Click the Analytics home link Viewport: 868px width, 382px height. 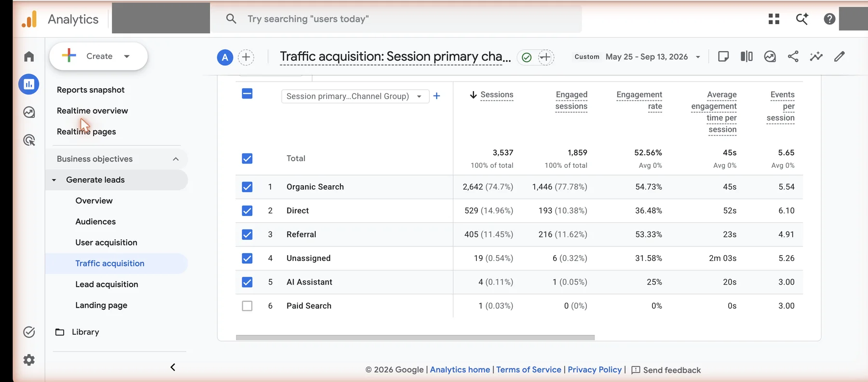pyautogui.click(x=460, y=369)
